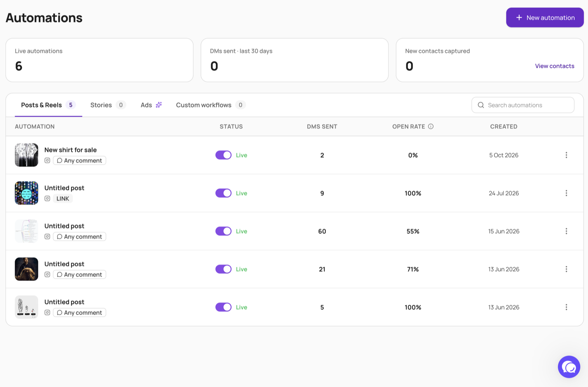
Task: Click the magnifier icon in the search box
Action: click(x=481, y=105)
